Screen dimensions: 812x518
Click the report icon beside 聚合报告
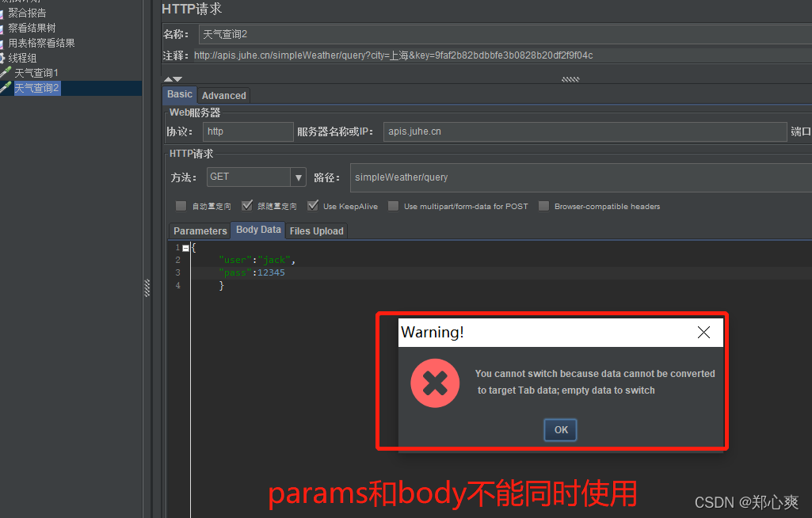(2, 13)
